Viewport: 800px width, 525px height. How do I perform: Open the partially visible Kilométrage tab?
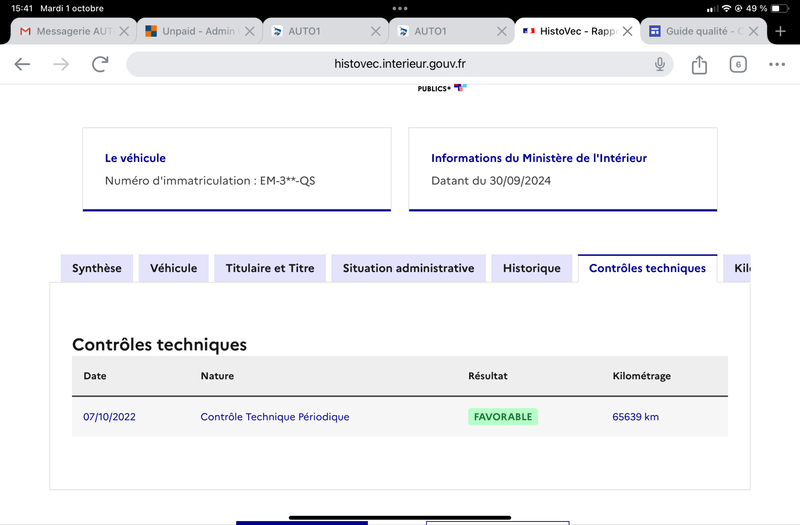pos(737,268)
